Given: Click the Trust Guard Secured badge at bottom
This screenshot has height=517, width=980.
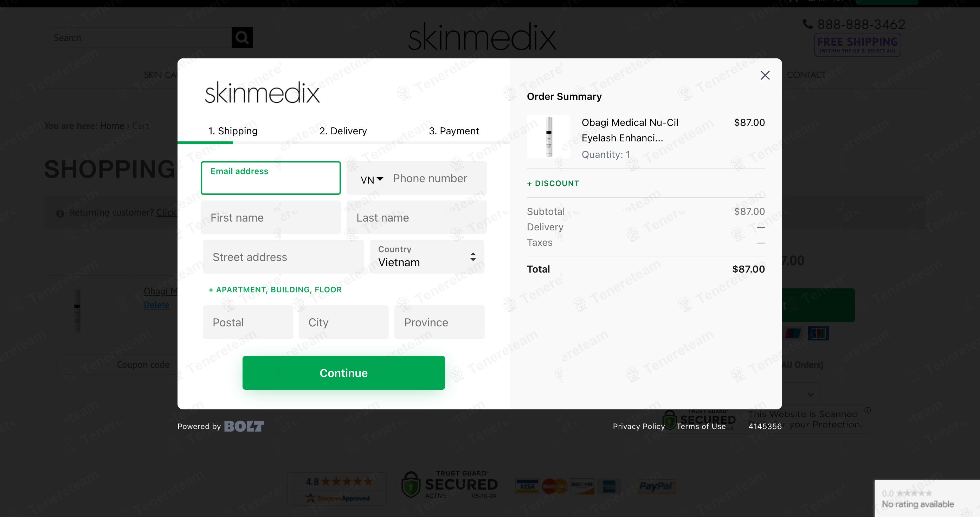Looking at the screenshot, I should pyautogui.click(x=449, y=484).
